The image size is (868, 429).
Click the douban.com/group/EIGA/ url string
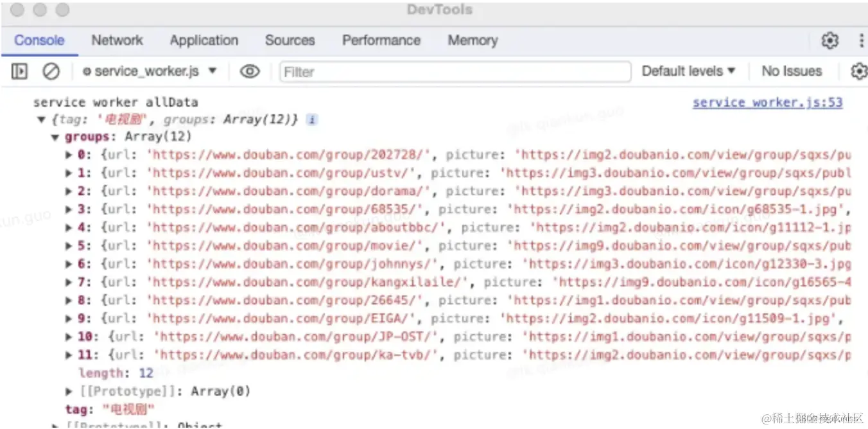[282, 318]
